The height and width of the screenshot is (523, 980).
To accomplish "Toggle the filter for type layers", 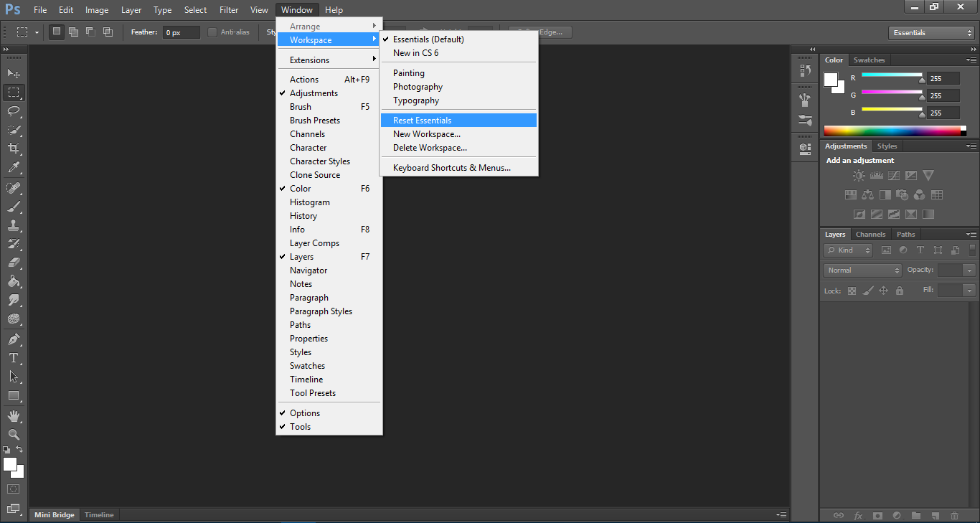I will [x=920, y=250].
